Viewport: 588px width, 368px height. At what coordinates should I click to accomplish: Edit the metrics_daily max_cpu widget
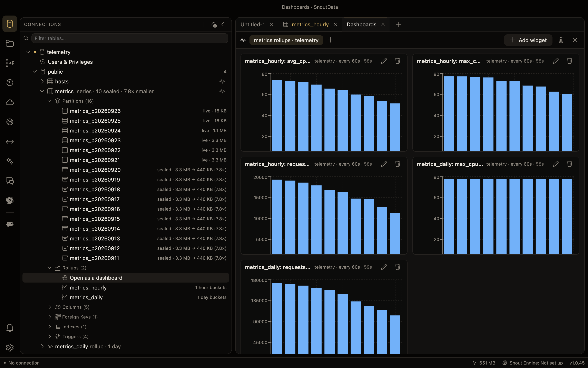(556, 164)
